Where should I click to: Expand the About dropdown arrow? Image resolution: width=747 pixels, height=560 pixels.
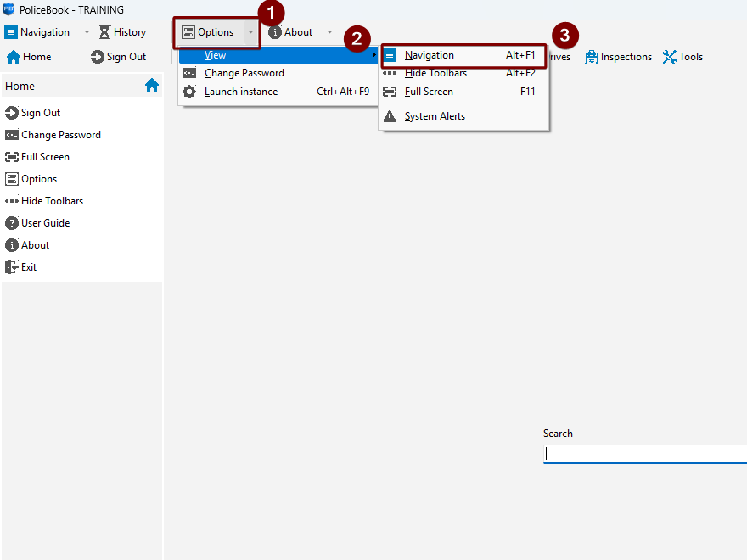coord(329,32)
